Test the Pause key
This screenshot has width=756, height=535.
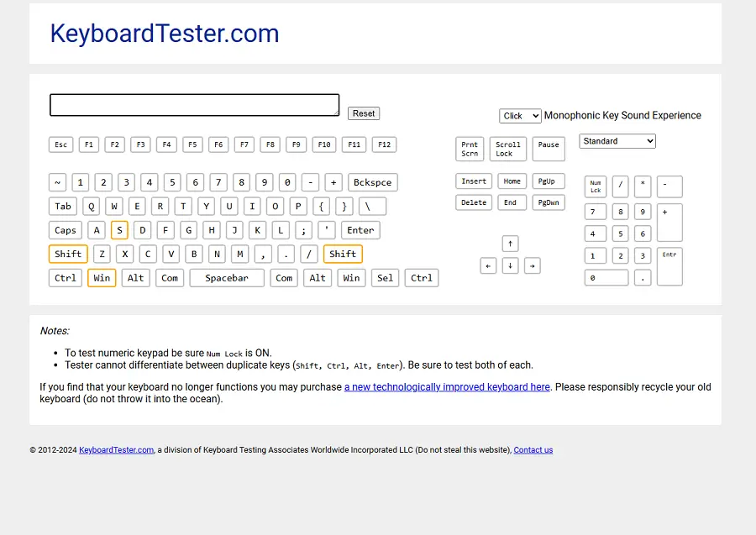click(x=548, y=149)
